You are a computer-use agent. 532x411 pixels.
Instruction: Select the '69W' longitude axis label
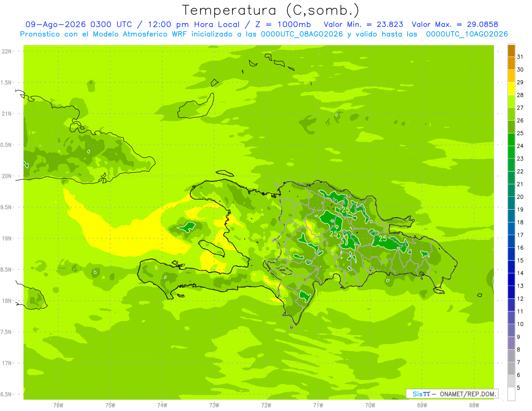coord(422,405)
